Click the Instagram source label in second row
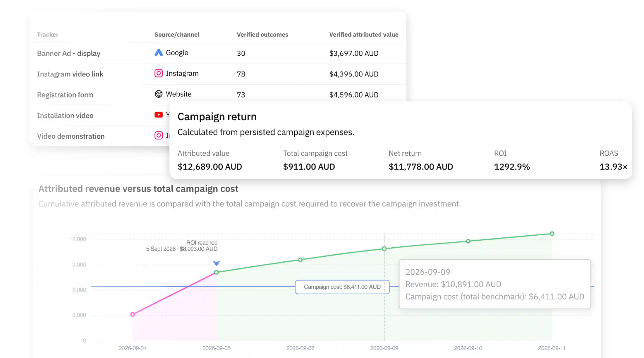 coord(182,73)
